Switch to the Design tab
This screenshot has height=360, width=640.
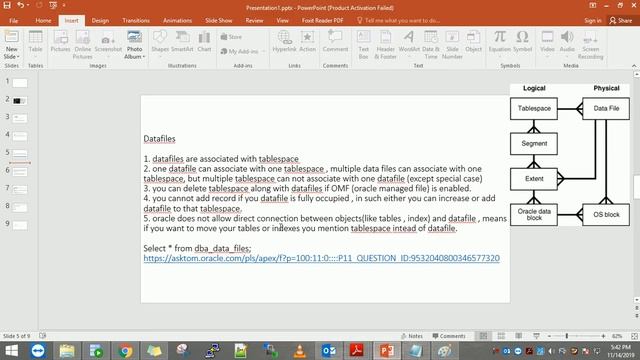coord(100,20)
